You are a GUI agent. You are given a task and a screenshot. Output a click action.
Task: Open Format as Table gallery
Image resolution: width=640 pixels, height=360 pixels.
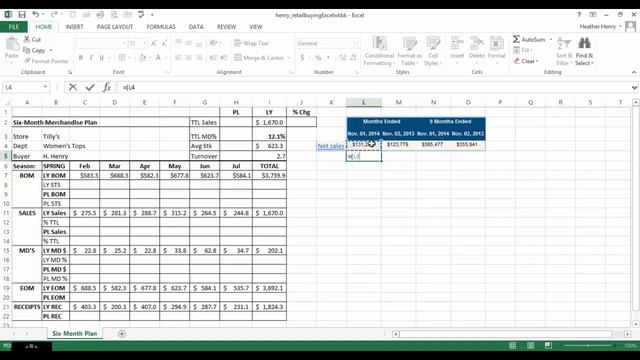tap(409, 51)
